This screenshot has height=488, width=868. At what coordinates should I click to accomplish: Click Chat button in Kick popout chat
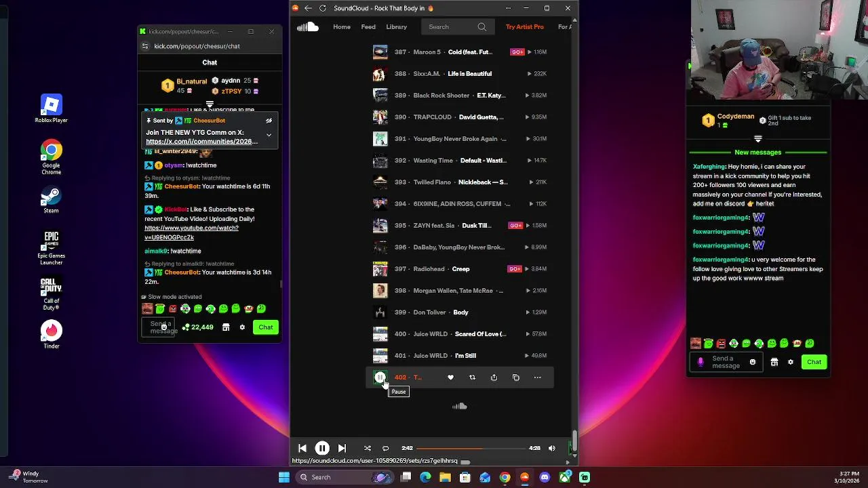tap(266, 327)
